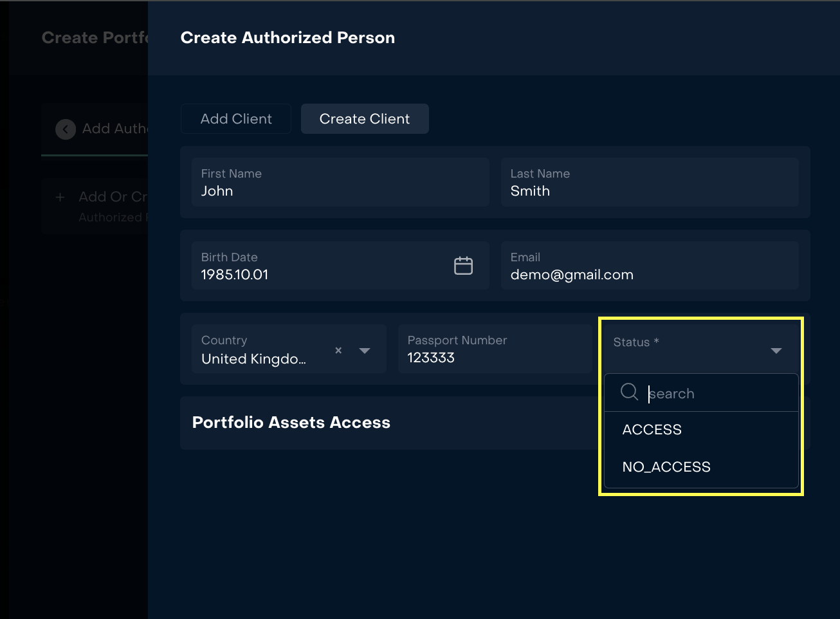Select the ACCESS status option
The height and width of the screenshot is (619, 840).
click(652, 430)
